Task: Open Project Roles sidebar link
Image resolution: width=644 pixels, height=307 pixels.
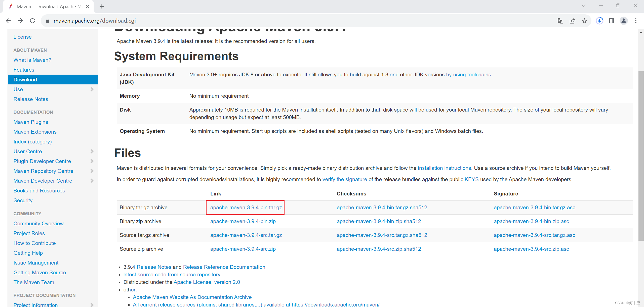Action: (x=29, y=233)
